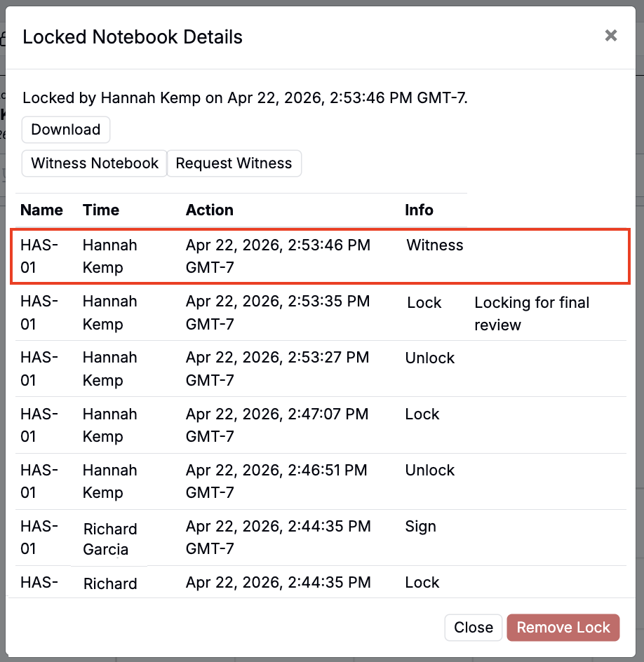Select the Lock label at 2:53:35 PM
Viewport: 644px width, 662px height.
(424, 303)
